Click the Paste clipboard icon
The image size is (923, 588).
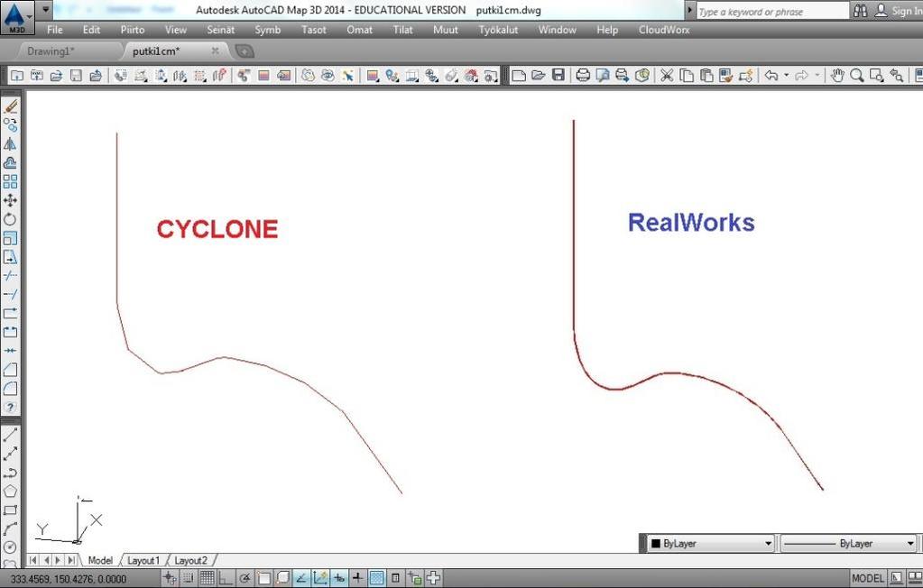coord(706,76)
